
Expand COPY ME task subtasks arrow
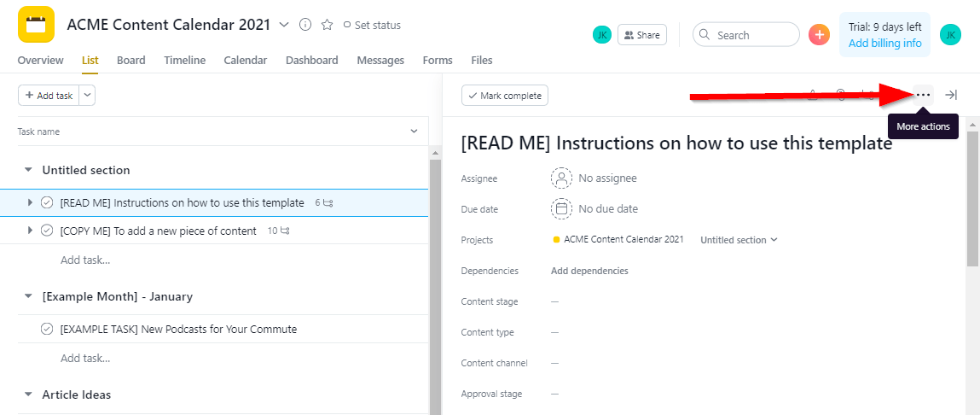point(30,231)
